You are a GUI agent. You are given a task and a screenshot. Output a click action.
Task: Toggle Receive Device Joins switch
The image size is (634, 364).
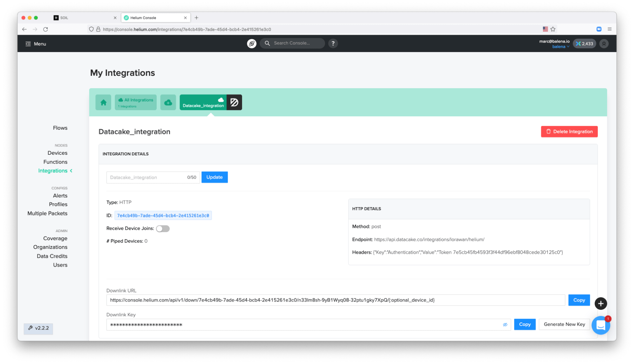(x=163, y=229)
